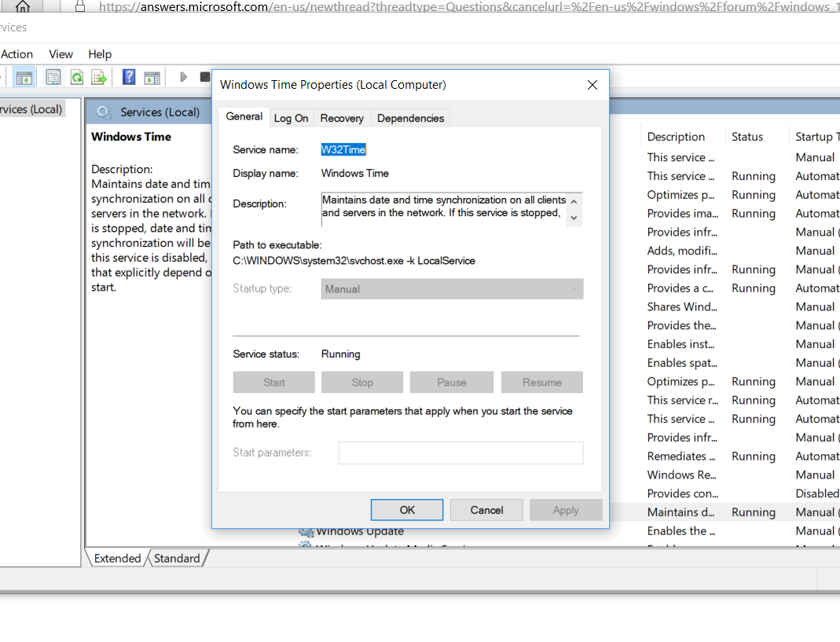
Task: Click the Disabled startup type cell
Action: coord(817,493)
